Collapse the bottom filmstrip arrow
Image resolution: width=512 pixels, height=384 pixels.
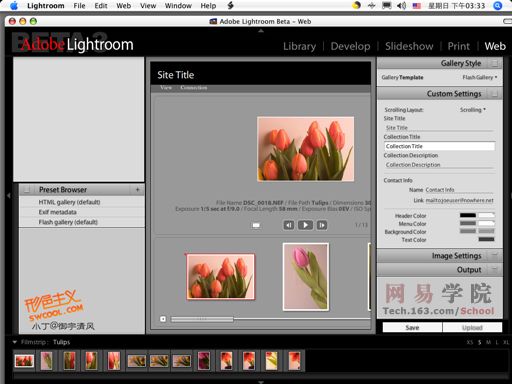261,382
